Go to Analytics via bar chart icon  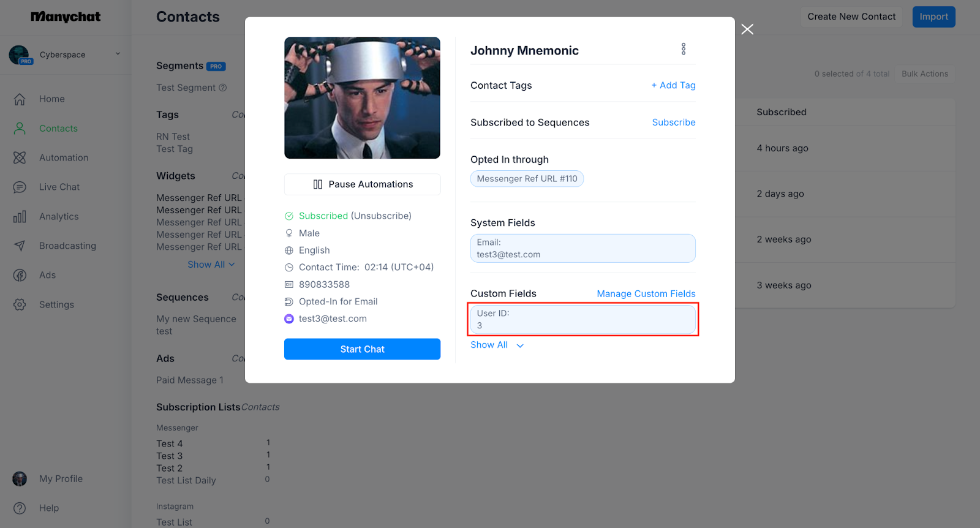[20, 217]
